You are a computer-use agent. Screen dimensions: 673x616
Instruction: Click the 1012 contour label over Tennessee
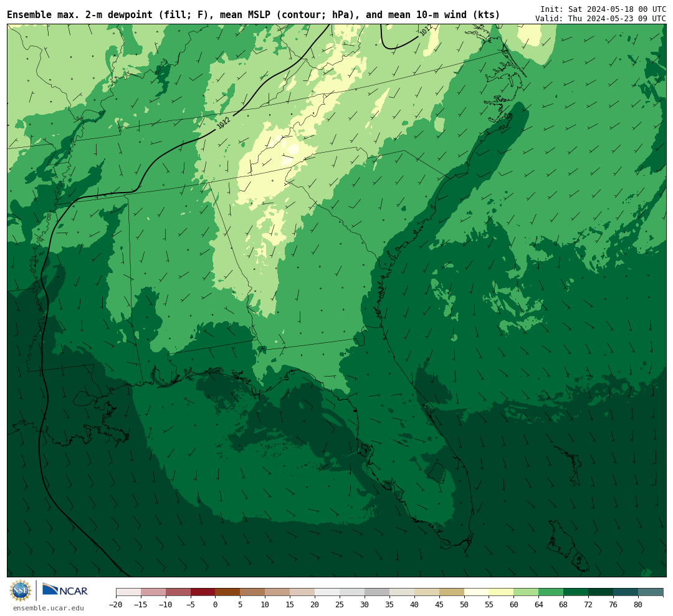(224, 123)
